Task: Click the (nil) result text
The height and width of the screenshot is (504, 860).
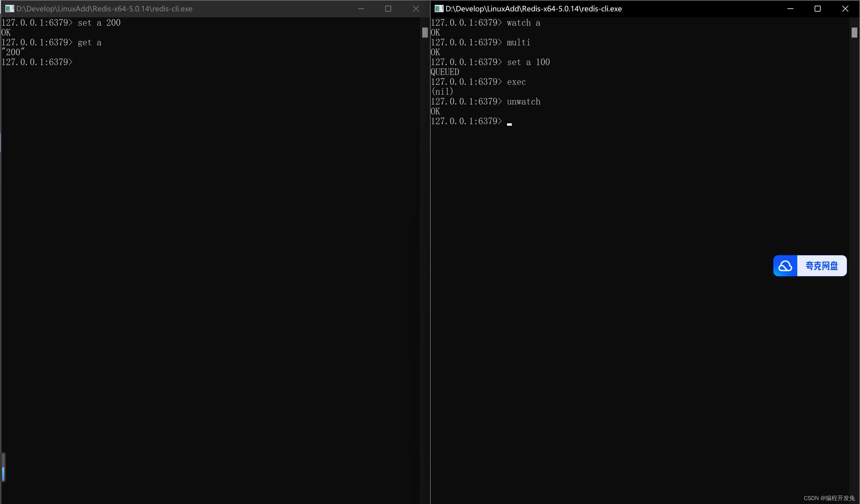Action: [442, 91]
